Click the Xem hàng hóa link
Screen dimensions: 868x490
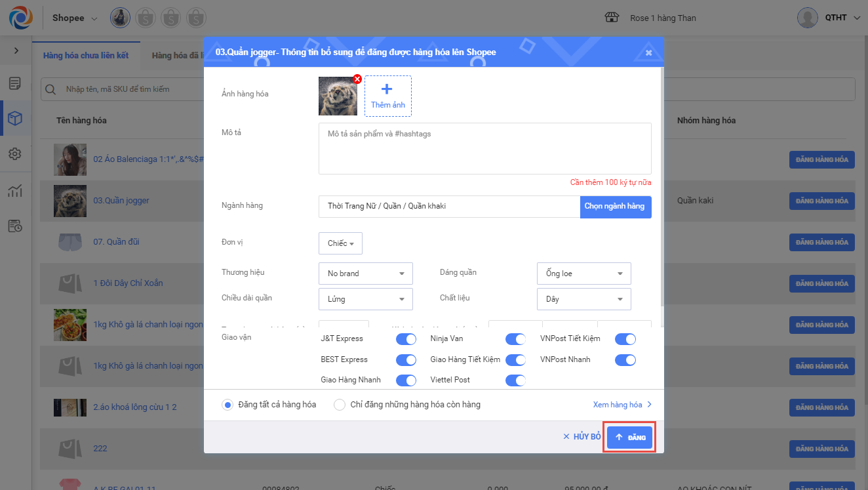click(622, 405)
